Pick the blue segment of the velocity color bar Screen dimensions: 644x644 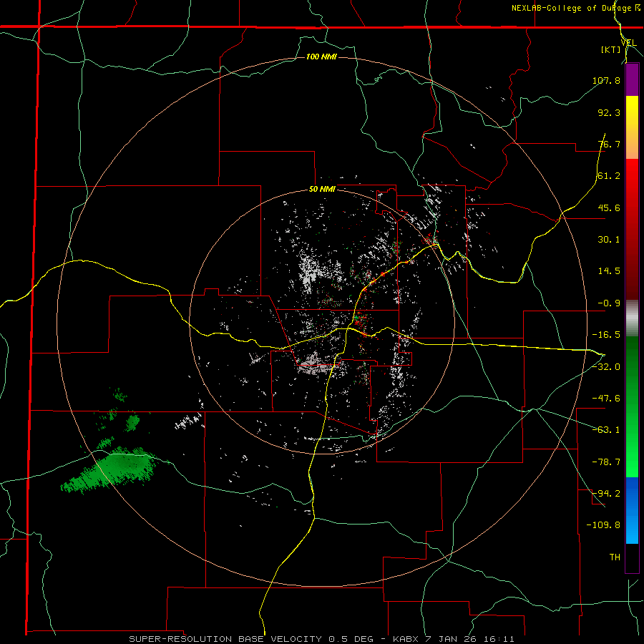632,510
